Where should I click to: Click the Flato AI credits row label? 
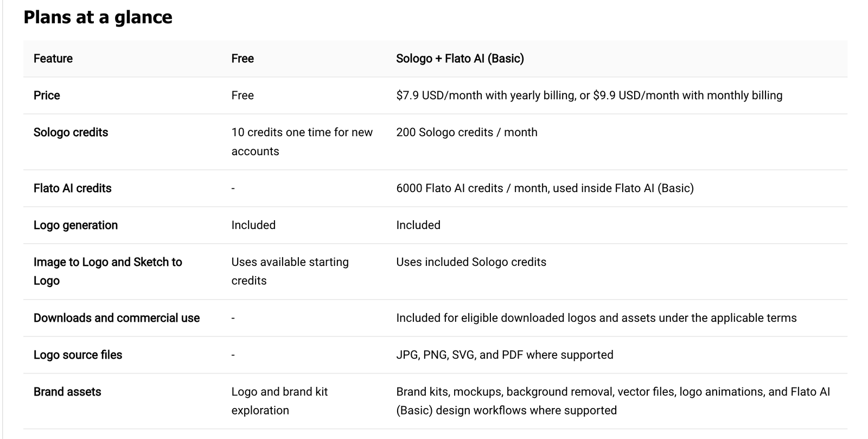[x=73, y=188]
